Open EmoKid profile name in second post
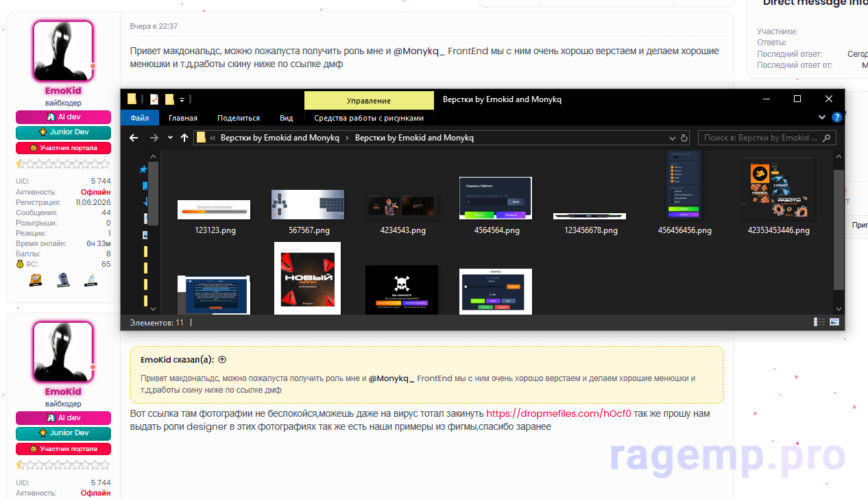 click(63, 391)
